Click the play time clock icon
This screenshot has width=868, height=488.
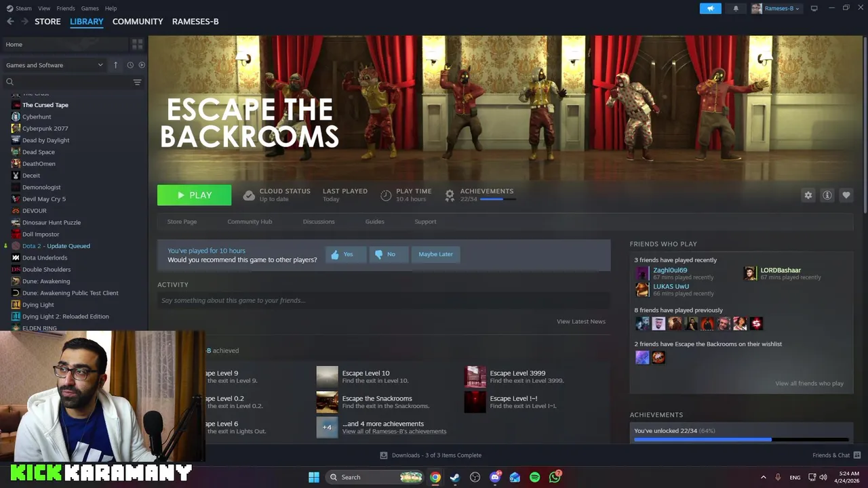click(x=386, y=195)
